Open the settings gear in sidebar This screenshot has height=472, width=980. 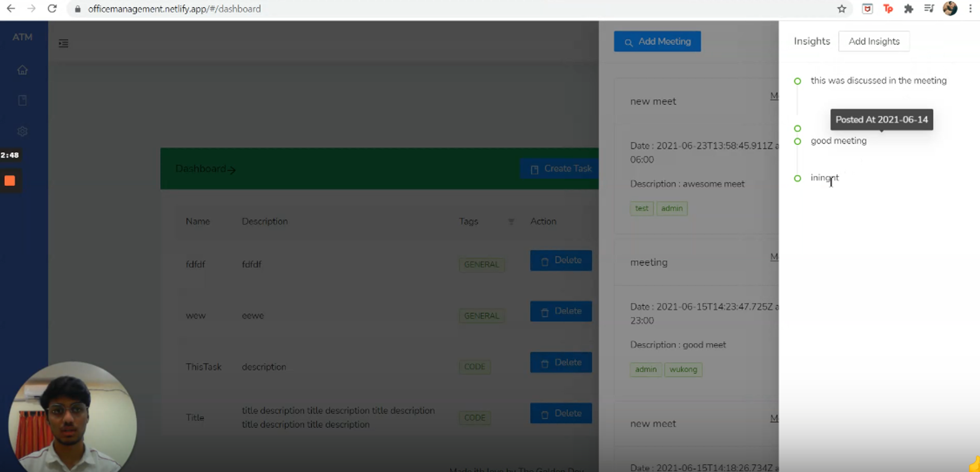(23, 131)
